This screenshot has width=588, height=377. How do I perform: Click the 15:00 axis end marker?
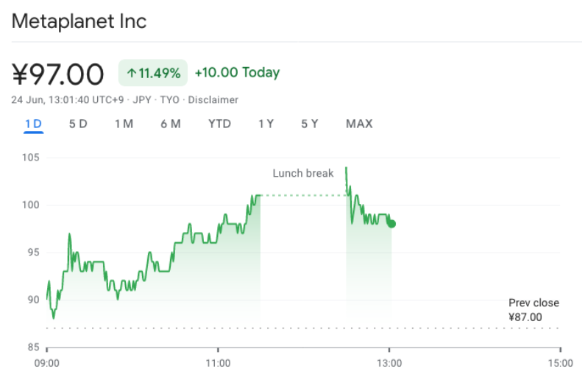point(560,363)
